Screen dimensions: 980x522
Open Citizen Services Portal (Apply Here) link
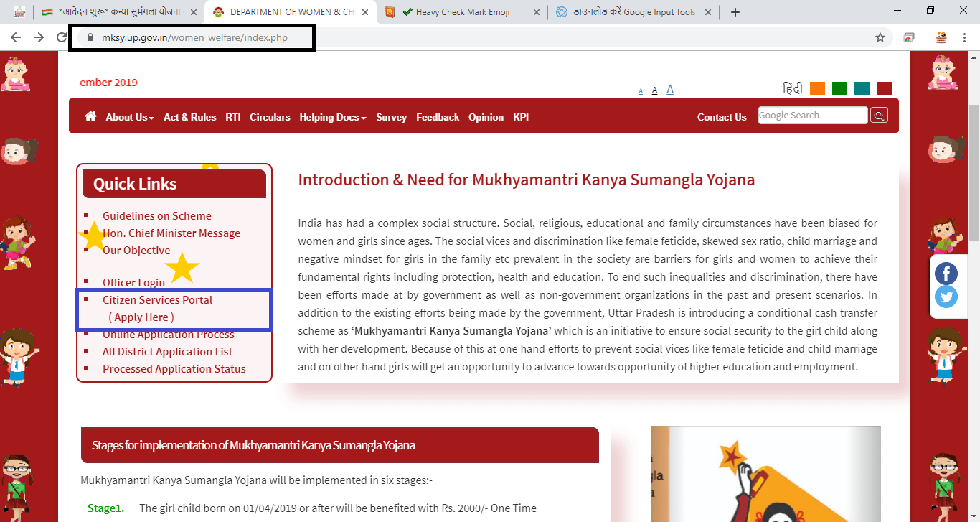tap(158, 308)
